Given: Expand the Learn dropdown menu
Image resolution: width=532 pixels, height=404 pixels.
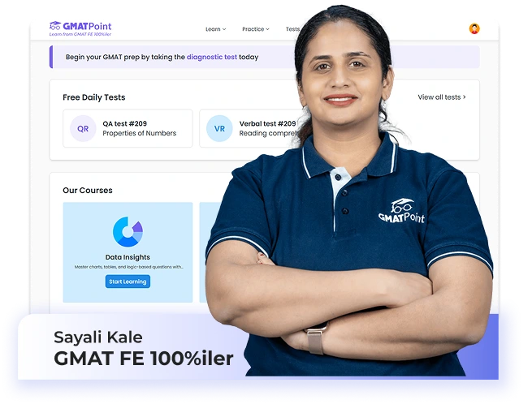Looking at the screenshot, I should coord(215,29).
